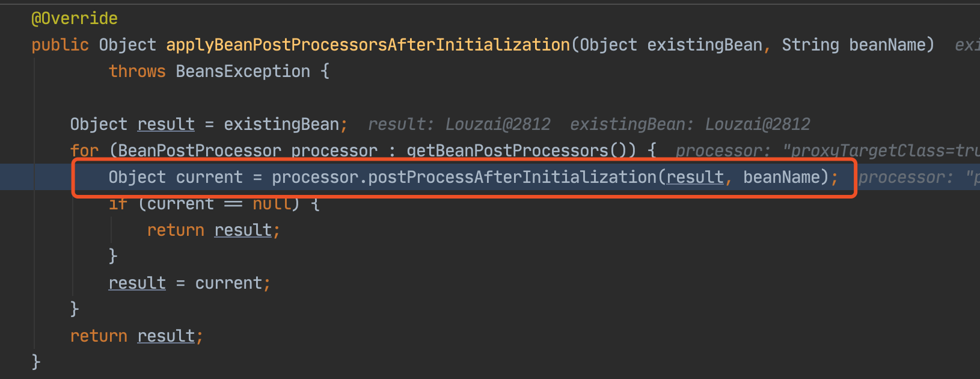
Task: Click the underlined result variable declaration
Action: [x=166, y=124]
